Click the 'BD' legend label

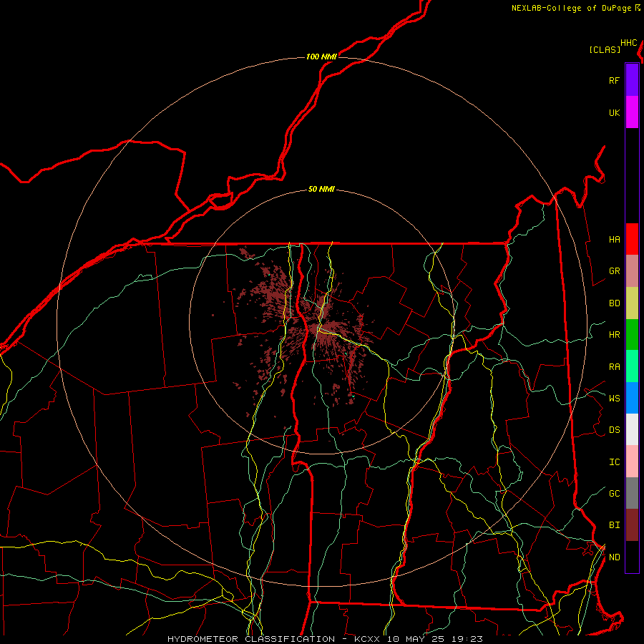pyautogui.click(x=614, y=303)
